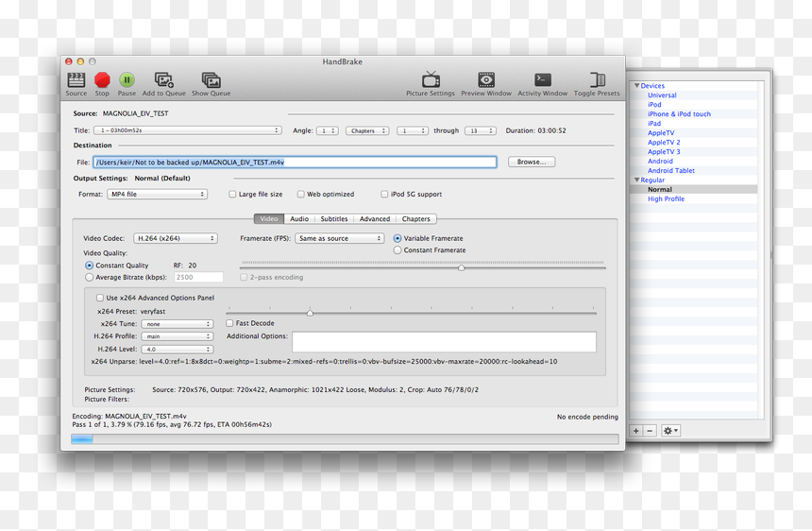Open the Title dropdown showing 1 - 03h00m52s

click(x=188, y=130)
